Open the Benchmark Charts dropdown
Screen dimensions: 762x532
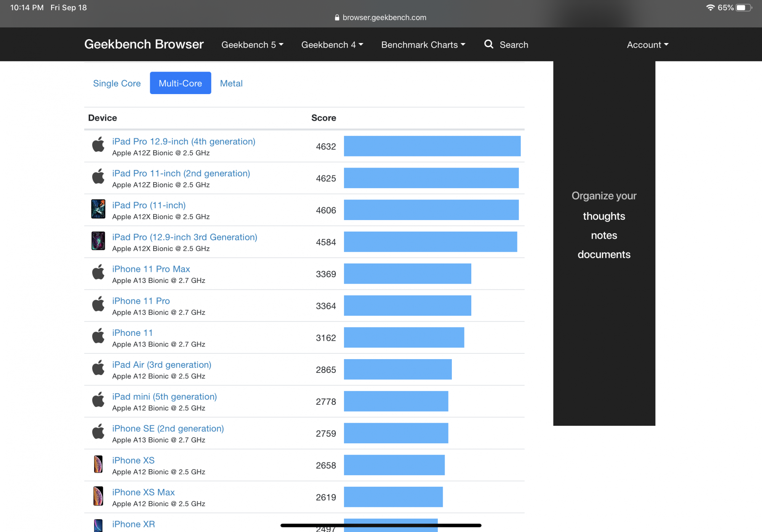(x=423, y=45)
